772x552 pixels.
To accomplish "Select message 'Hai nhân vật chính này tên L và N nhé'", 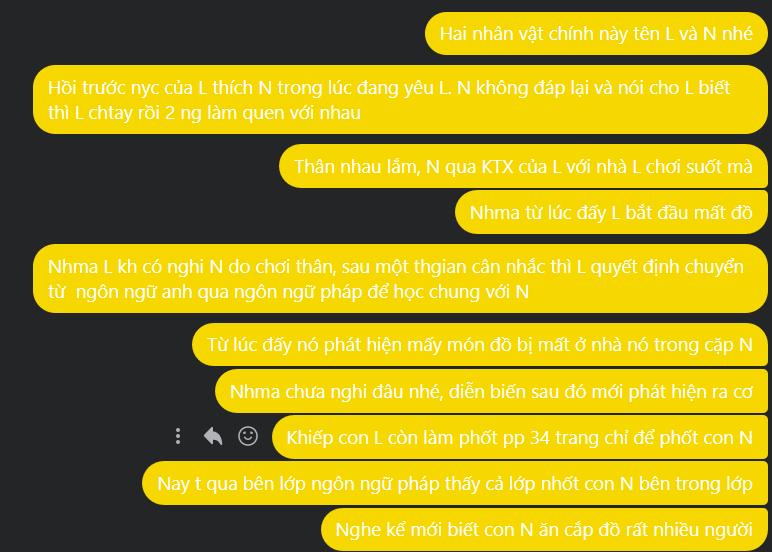I will [x=596, y=33].
